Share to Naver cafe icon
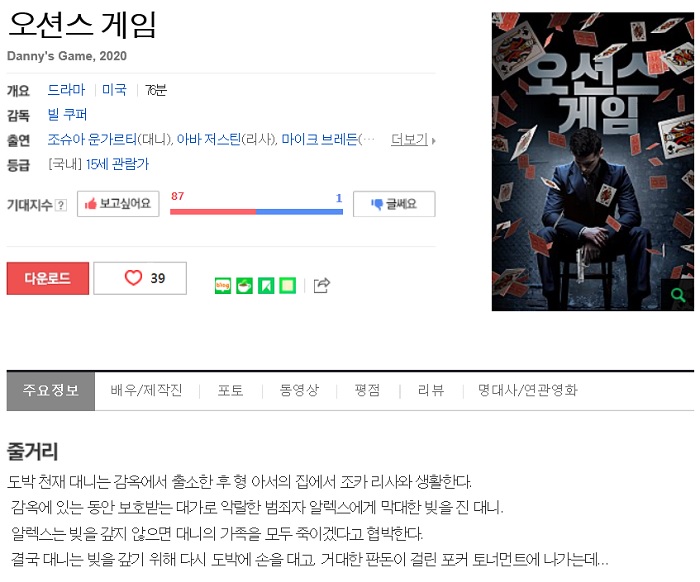This screenshot has height=582, width=700. (x=244, y=285)
